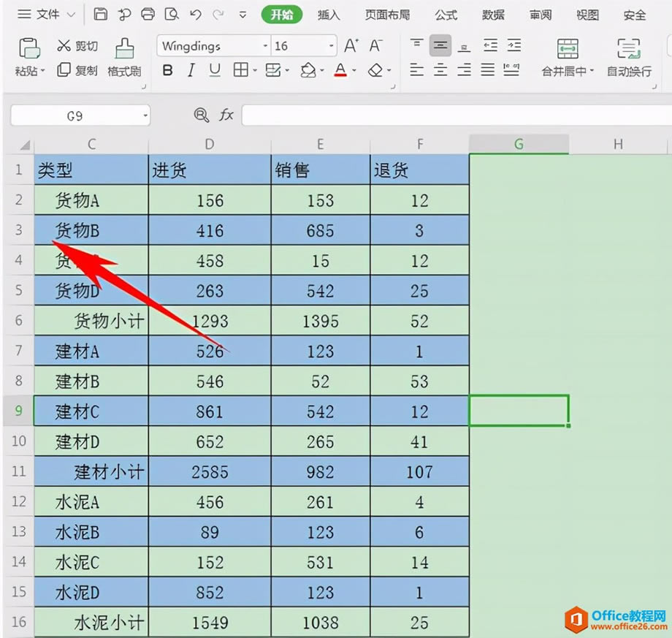The height and width of the screenshot is (638, 672).
Task: Expand the Paste options arrow
Action: point(43,71)
